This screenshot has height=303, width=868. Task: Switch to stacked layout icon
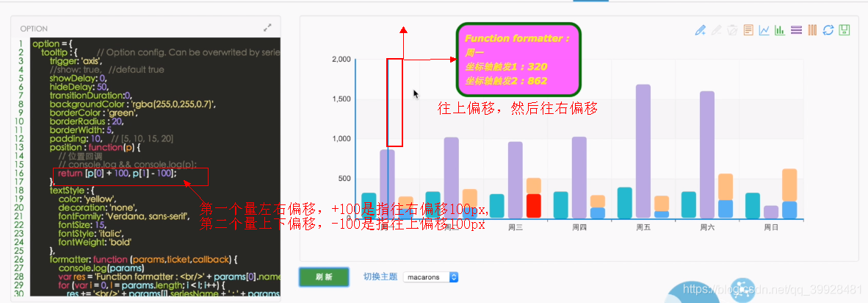[797, 30]
